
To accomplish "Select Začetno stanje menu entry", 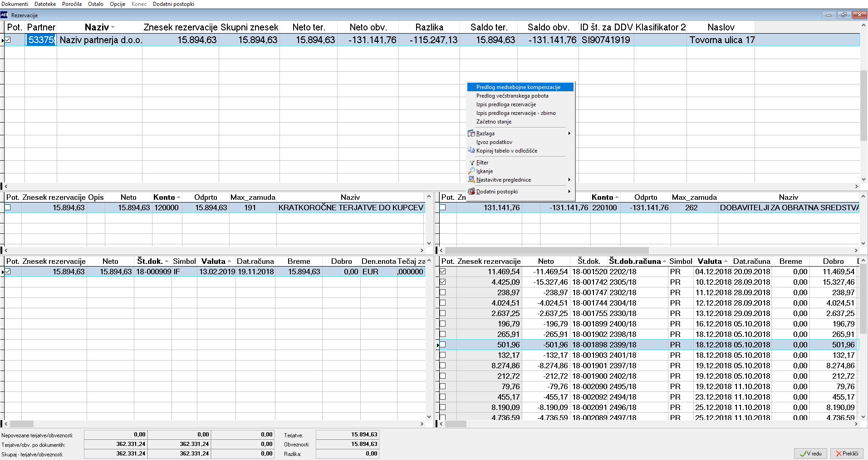I will 520,122.
